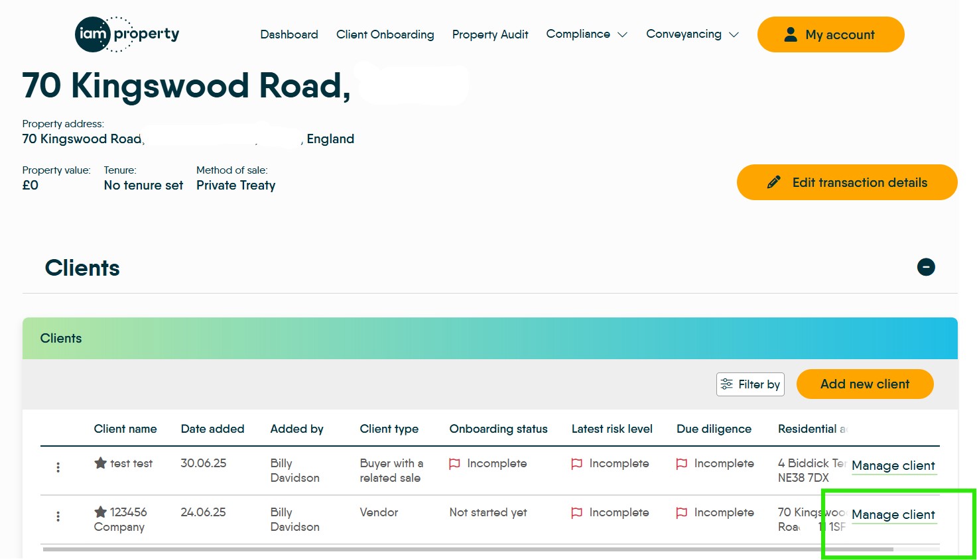Navigate to Property Audit
This screenshot has height=560, width=977.
coord(490,34)
